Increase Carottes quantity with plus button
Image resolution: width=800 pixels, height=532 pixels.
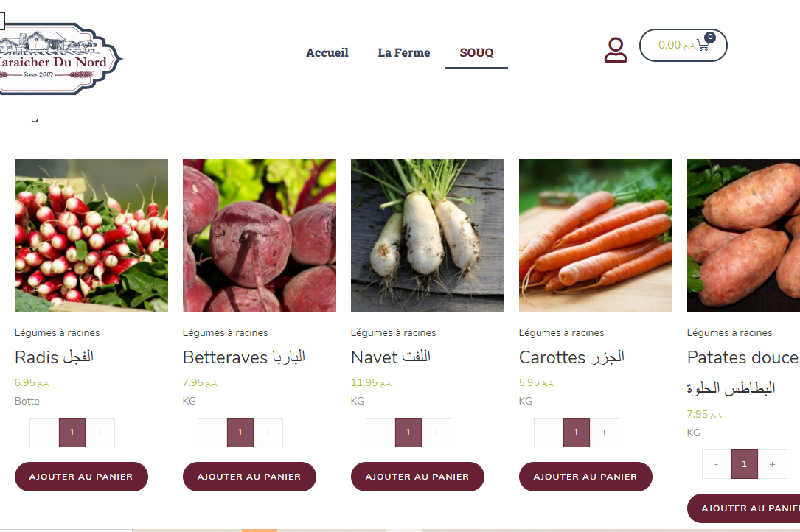tap(604, 433)
